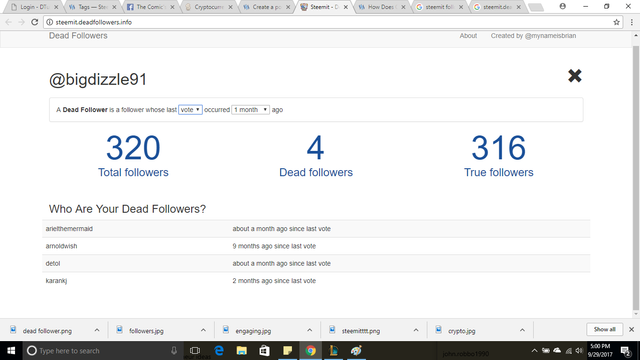Click the 4 Dead followers count
Screen dimensions: 640x360
click(316, 148)
